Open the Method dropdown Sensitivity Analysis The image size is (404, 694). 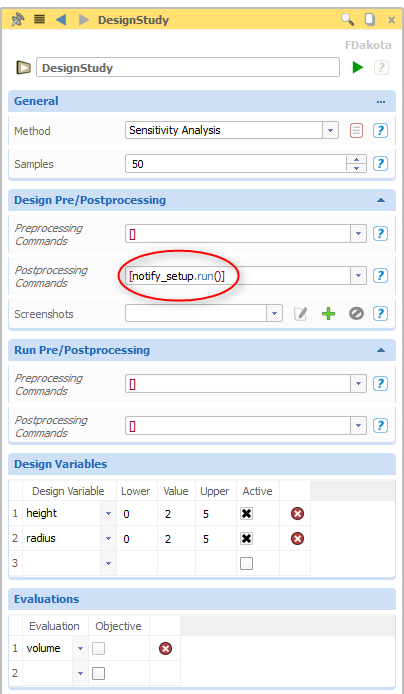coord(231,131)
